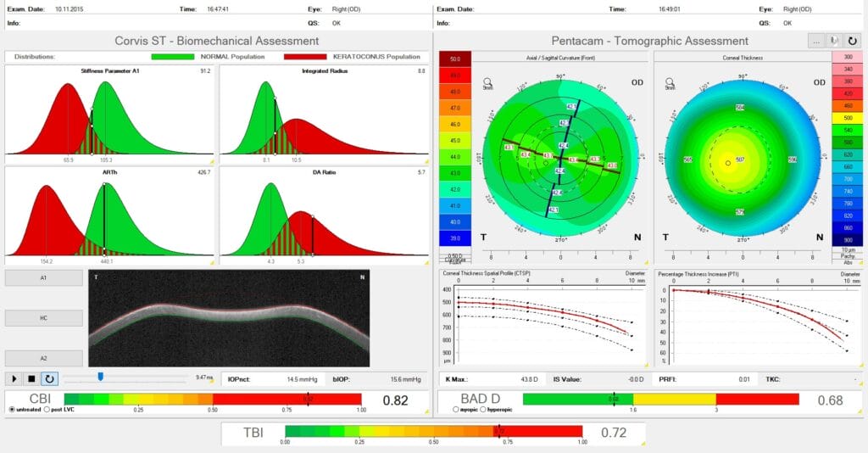Expand the TBI panel corner marker
Viewport: 868px width, 453px height.
click(x=643, y=444)
